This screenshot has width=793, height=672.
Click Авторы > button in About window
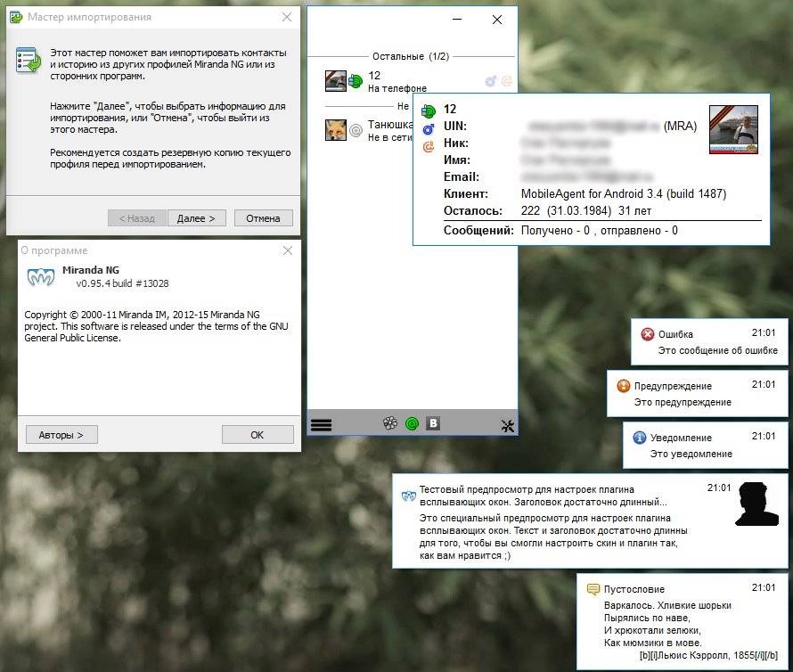[61, 435]
